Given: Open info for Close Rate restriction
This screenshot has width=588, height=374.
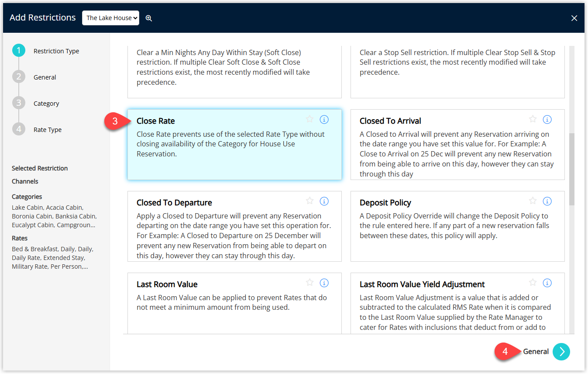Looking at the screenshot, I should [324, 119].
